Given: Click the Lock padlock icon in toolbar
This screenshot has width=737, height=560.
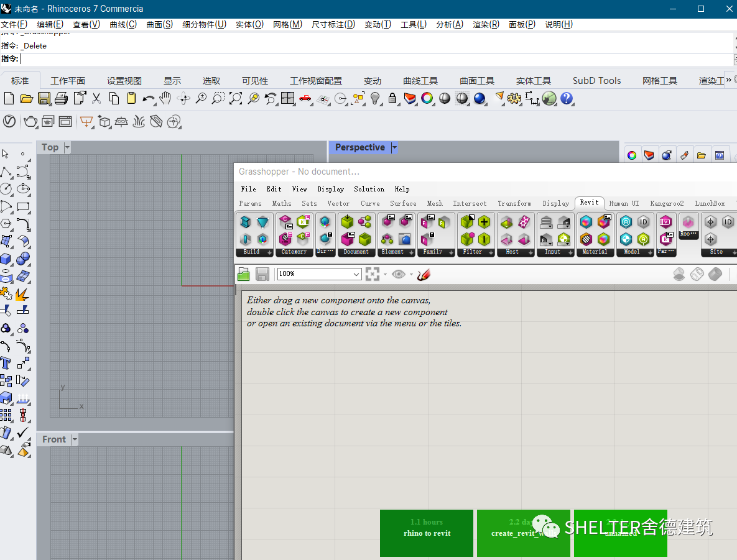Looking at the screenshot, I should [x=392, y=98].
